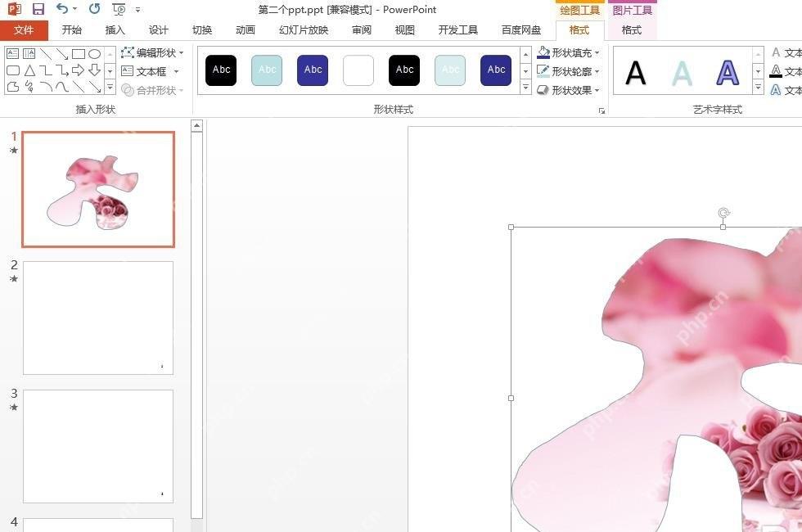Viewport: 802px width, 532px height.
Task: Switch to the Review (审阅) tab
Action: tap(362, 30)
